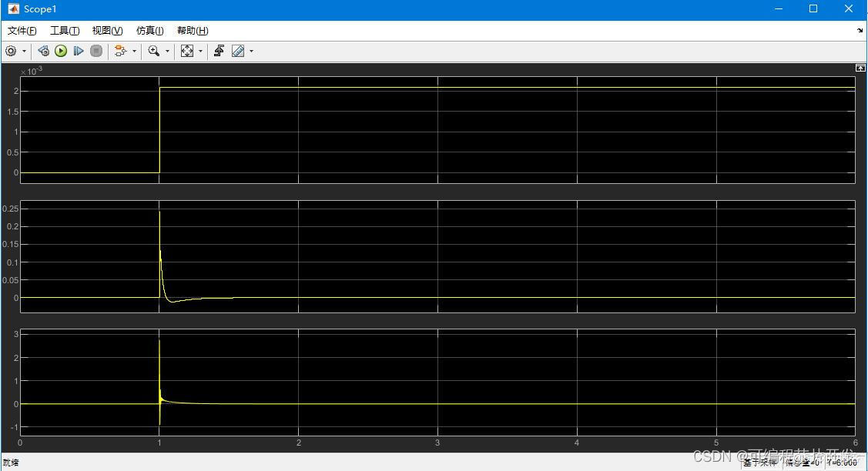868x471 pixels.
Task: Expand the dropdown arrow beside the configuration gear
Action: (24, 52)
